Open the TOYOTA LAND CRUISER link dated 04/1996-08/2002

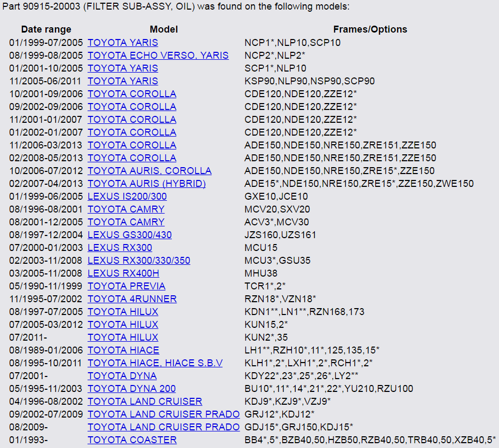pos(145,401)
